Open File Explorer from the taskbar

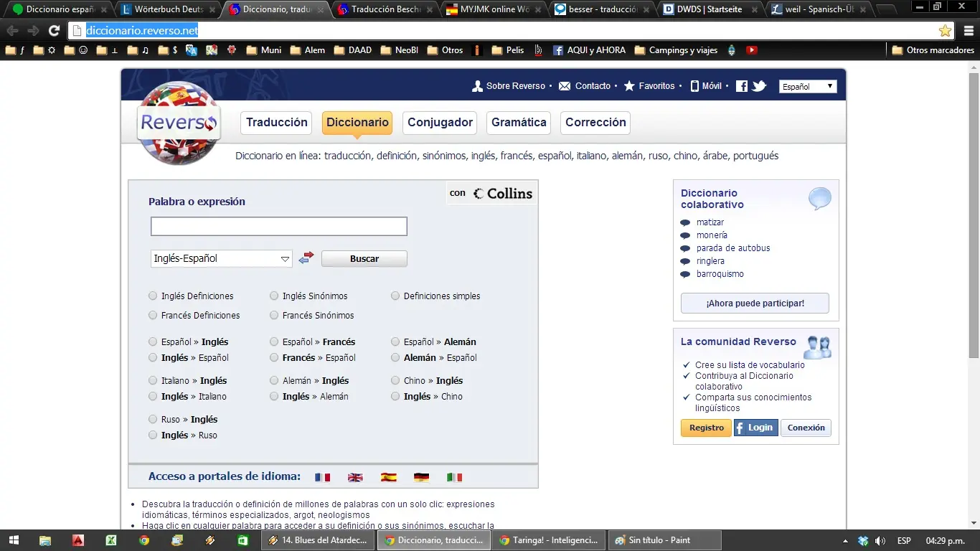[x=45, y=540]
